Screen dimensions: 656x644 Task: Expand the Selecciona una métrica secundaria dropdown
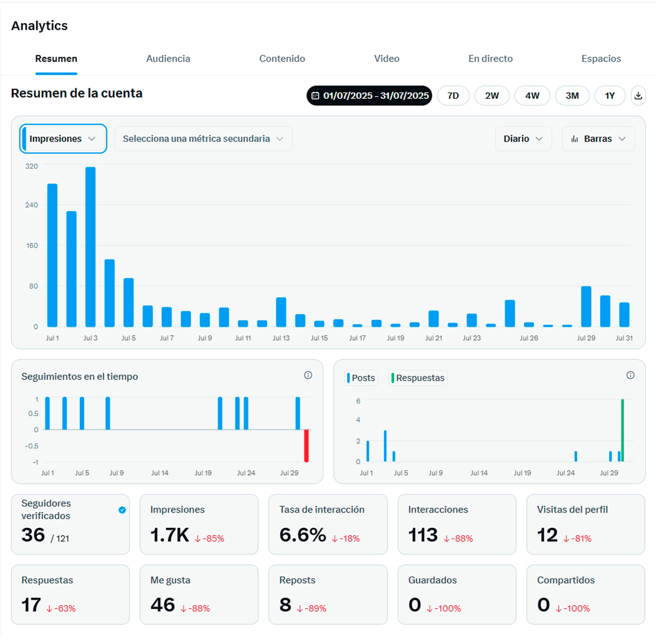coord(203,139)
